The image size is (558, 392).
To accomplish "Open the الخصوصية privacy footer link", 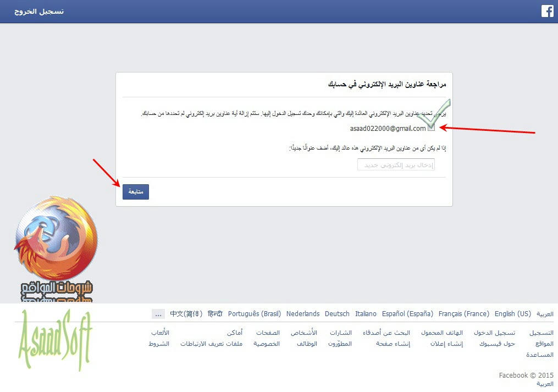I will [267, 344].
